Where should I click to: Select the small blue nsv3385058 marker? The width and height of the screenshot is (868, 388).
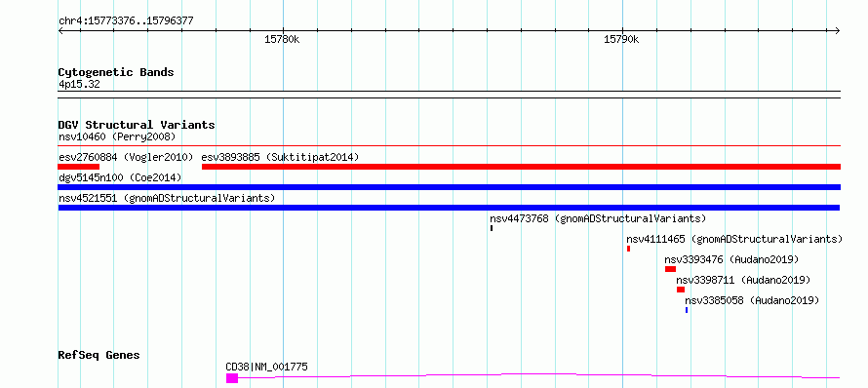click(x=687, y=310)
